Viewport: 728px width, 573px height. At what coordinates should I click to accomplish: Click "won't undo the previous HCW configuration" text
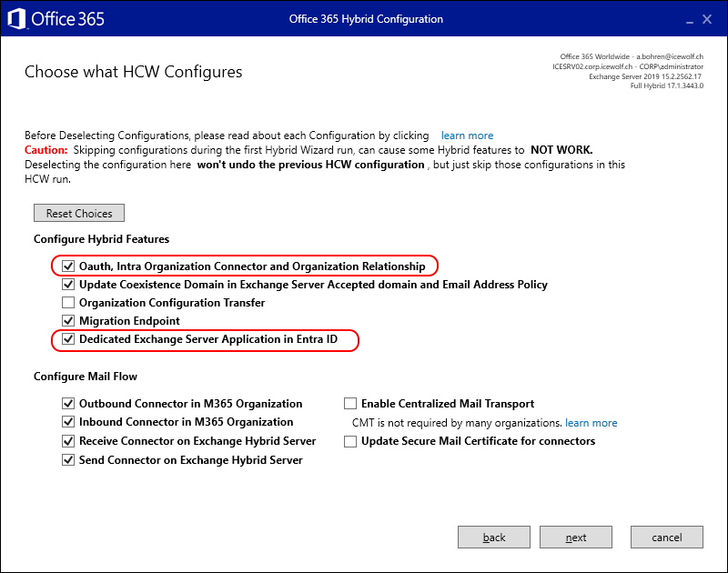310,165
